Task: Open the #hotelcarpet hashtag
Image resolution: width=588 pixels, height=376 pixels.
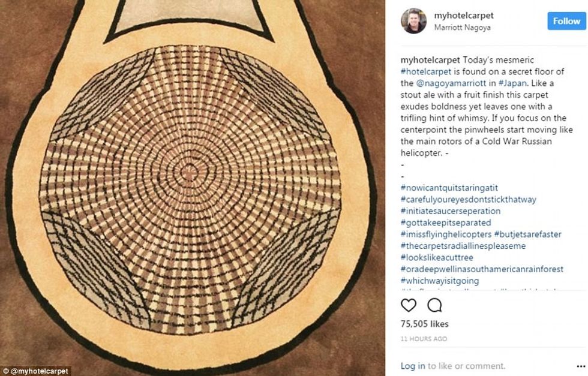Action: pos(426,71)
